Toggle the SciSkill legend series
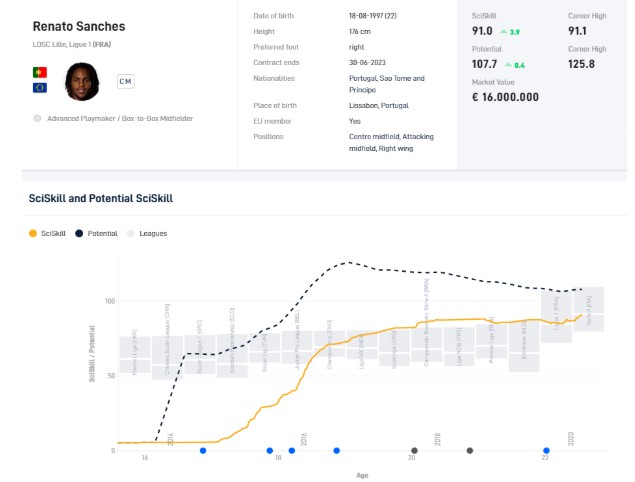The height and width of the screenshot is (482, 635). pos(47,233)
